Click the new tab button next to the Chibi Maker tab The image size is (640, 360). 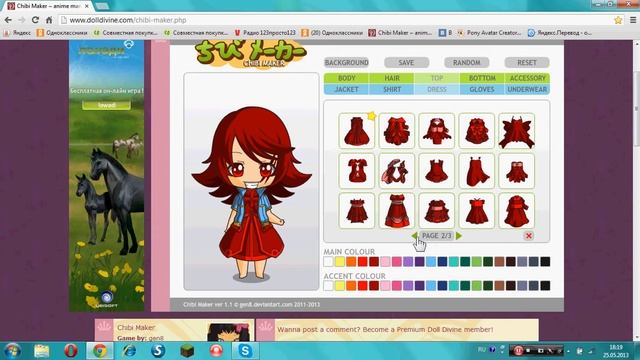click(x=102, y=6)
